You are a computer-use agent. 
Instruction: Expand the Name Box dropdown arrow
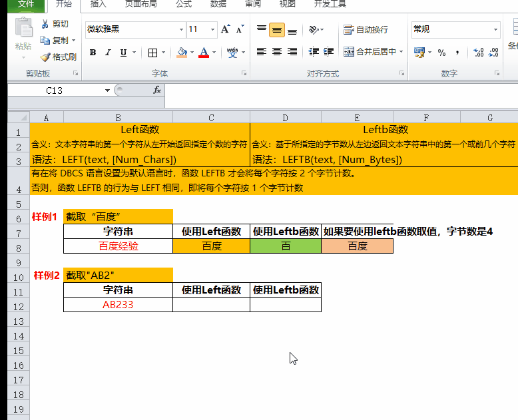click(x=107, y=91)
